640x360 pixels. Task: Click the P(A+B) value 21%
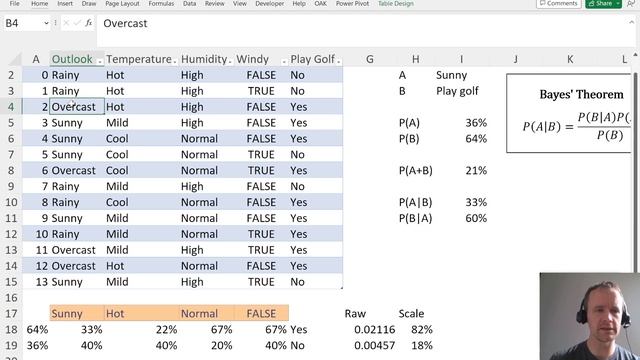pyautogui.click(x=476, y=171)
